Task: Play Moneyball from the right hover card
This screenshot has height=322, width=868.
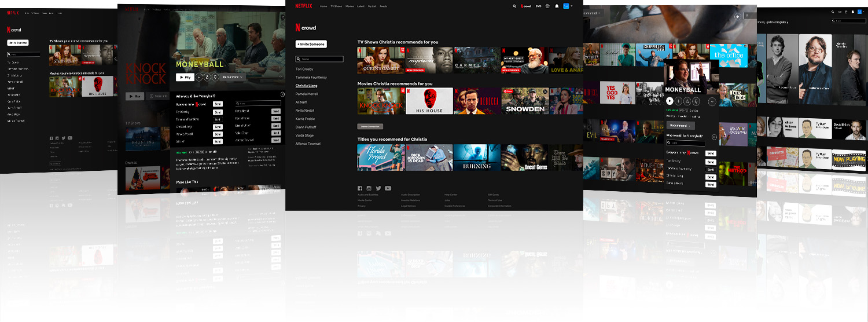Action: (x=670, y=101)
